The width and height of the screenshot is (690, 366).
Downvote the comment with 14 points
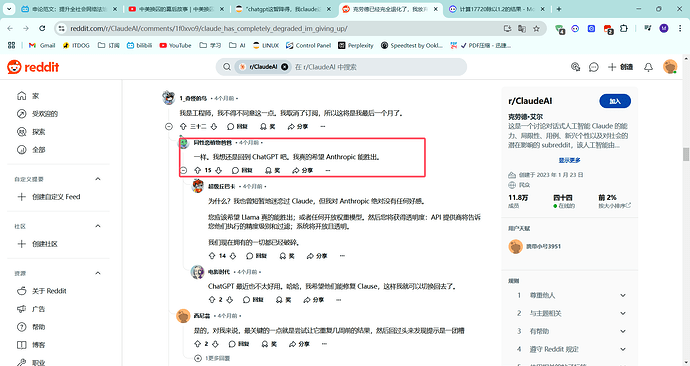point(233,256)
